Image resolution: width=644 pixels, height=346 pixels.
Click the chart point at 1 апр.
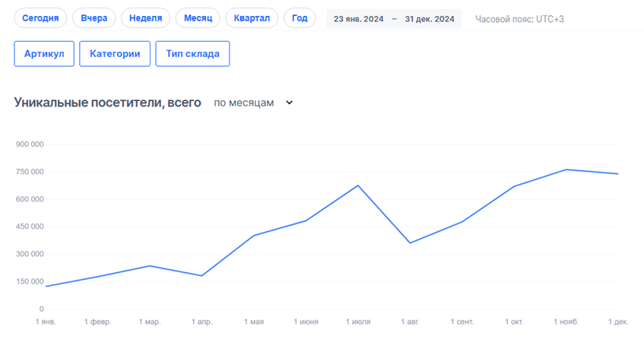click(x=201, y=276)
